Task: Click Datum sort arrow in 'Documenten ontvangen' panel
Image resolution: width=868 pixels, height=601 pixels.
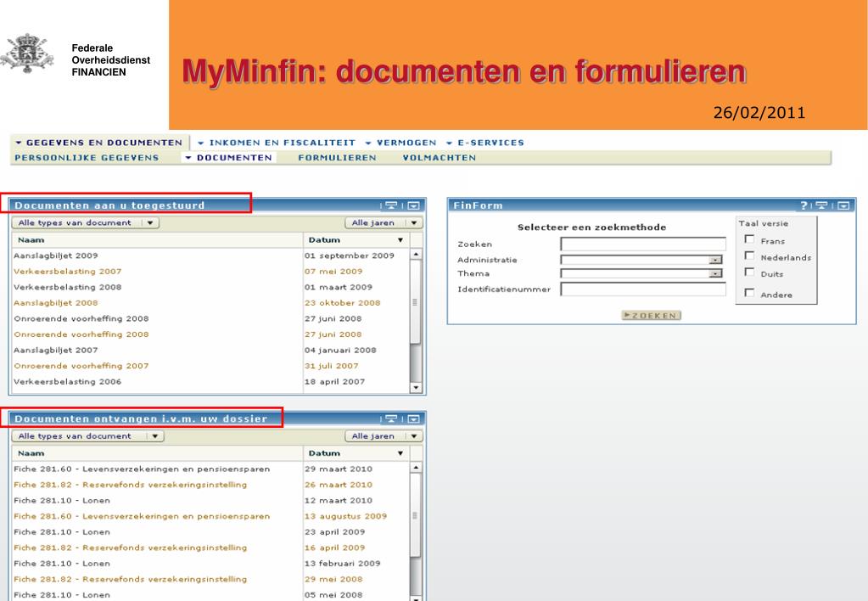Action: pos(400,453)
